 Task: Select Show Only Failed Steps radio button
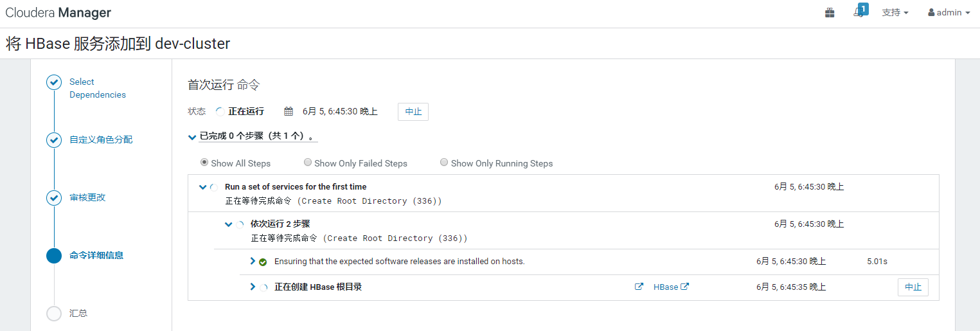coord(308,163)
